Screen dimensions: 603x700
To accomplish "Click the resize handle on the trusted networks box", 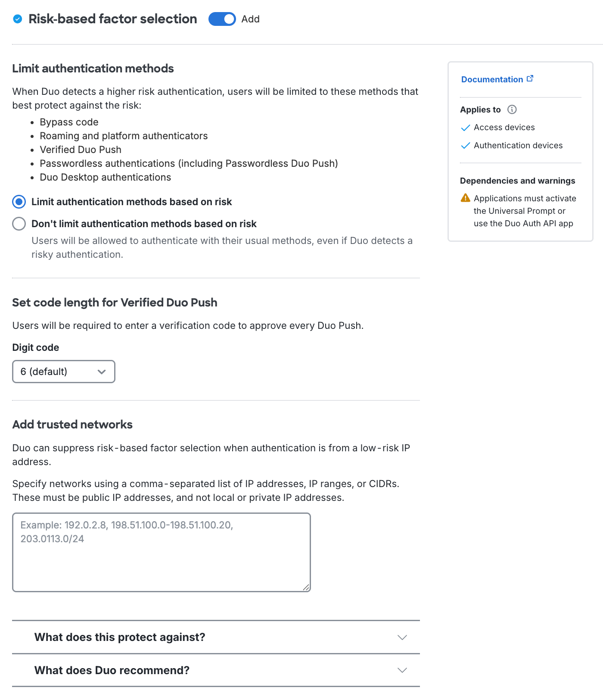I will click(306, 587).
